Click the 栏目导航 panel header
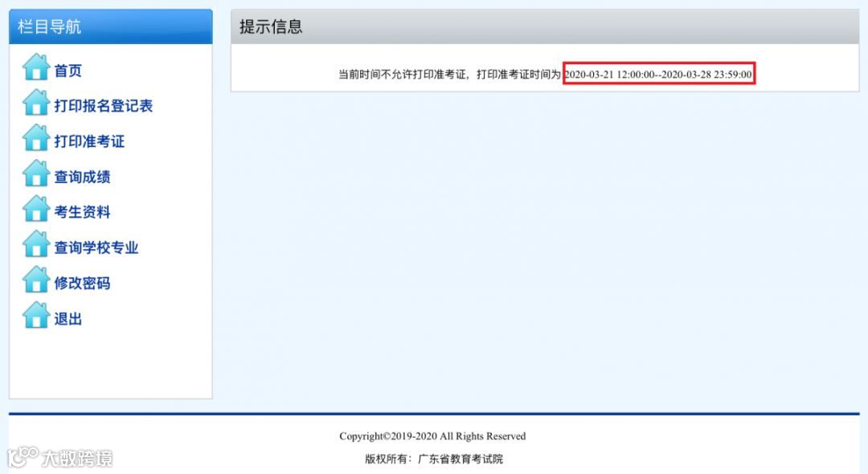This screenshot has height=474, width=868. (111, 27)
